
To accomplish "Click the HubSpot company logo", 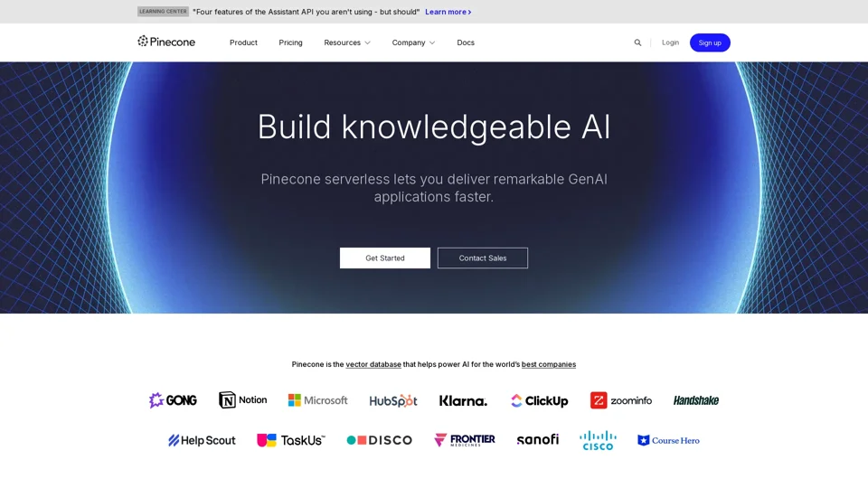I will coord(393,400).
